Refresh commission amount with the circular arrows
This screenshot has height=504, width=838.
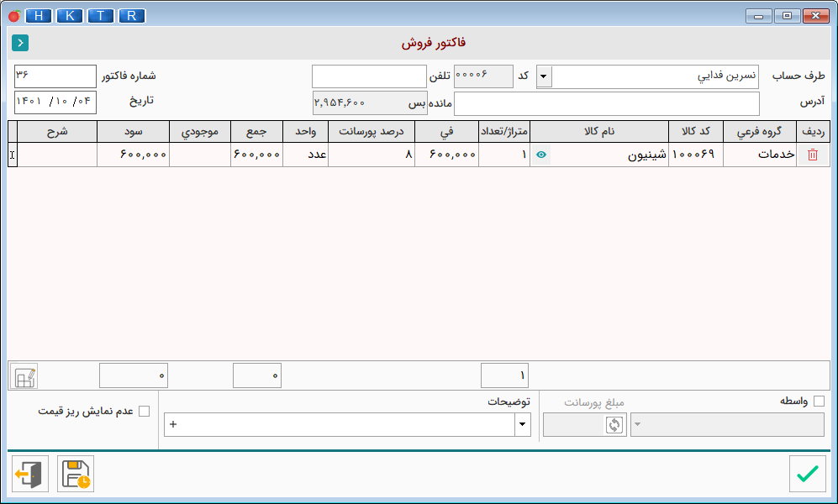pos(614,425)
